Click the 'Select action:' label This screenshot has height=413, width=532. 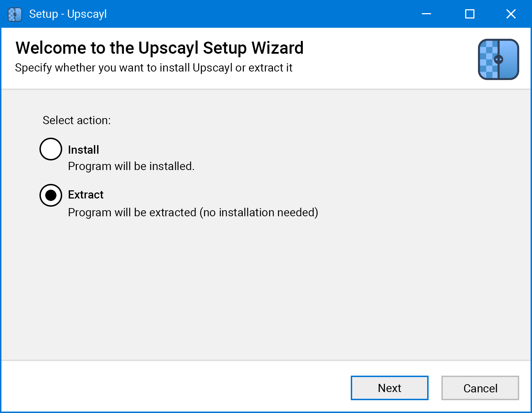click(x=76, y=120)
